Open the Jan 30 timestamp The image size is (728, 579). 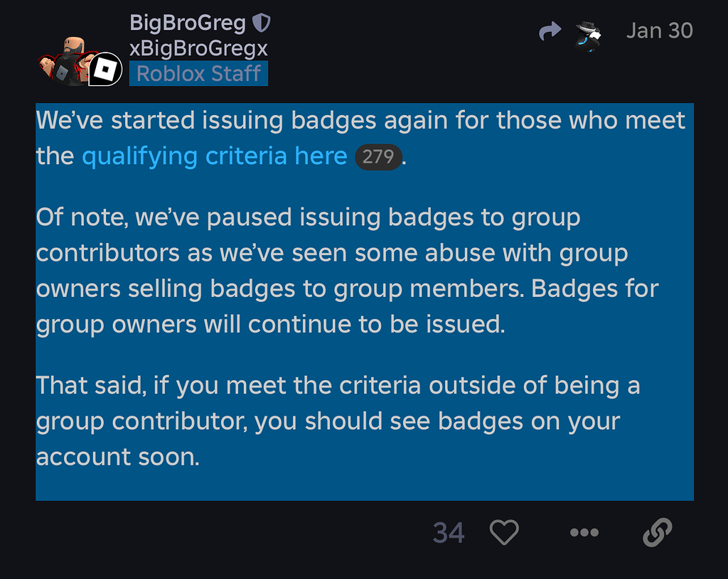coord(660,31)
